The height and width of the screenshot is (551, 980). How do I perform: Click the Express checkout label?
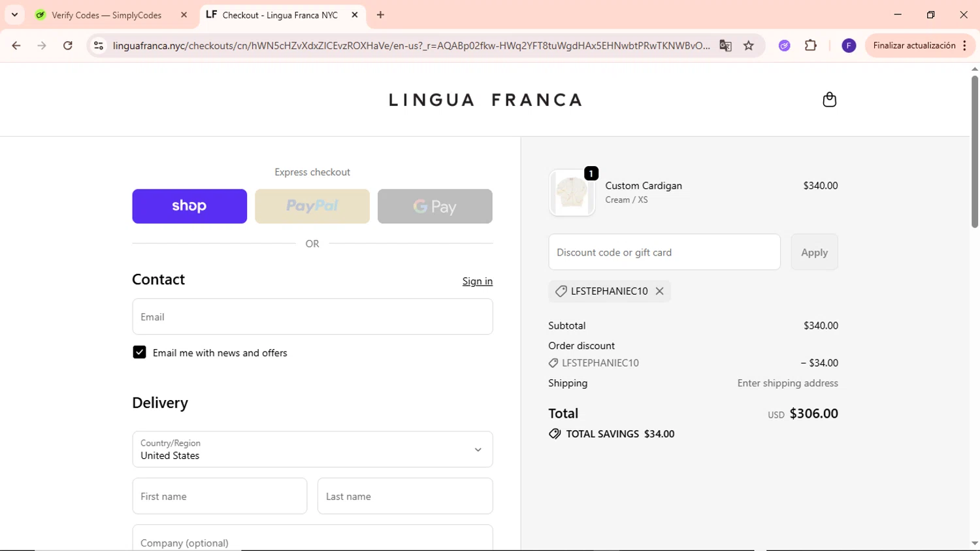click(312, 172)
